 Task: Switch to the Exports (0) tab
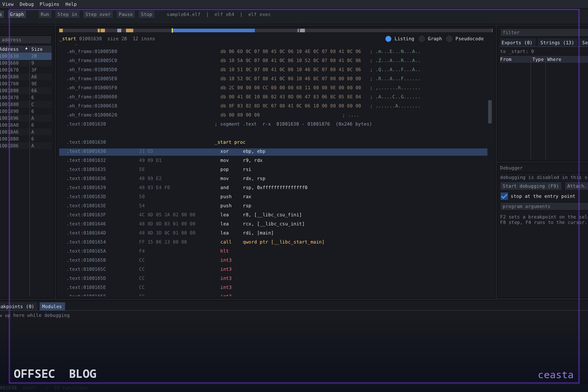[517, 43]
